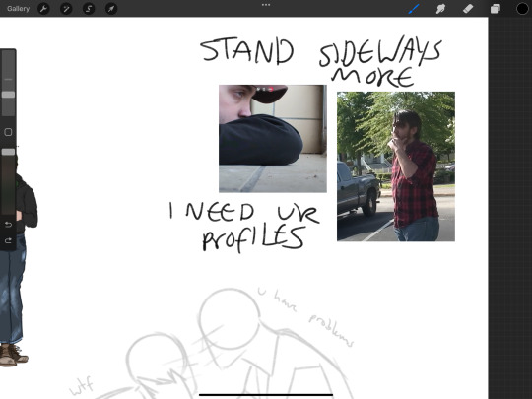Tap the square modify button on sidebar
Image resolution: width=532 pixels, height=399 pixels.
point(8,132)
